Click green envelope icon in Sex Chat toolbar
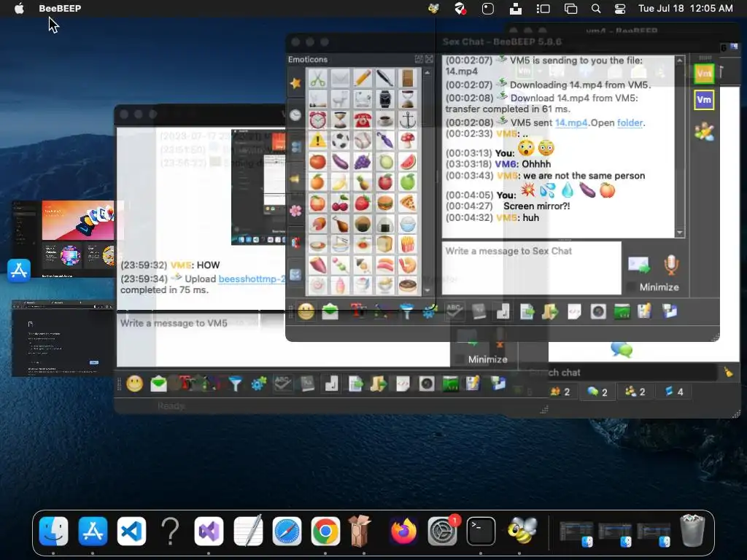The width and height of the screenshot is (747, 560). coord(330,312)
